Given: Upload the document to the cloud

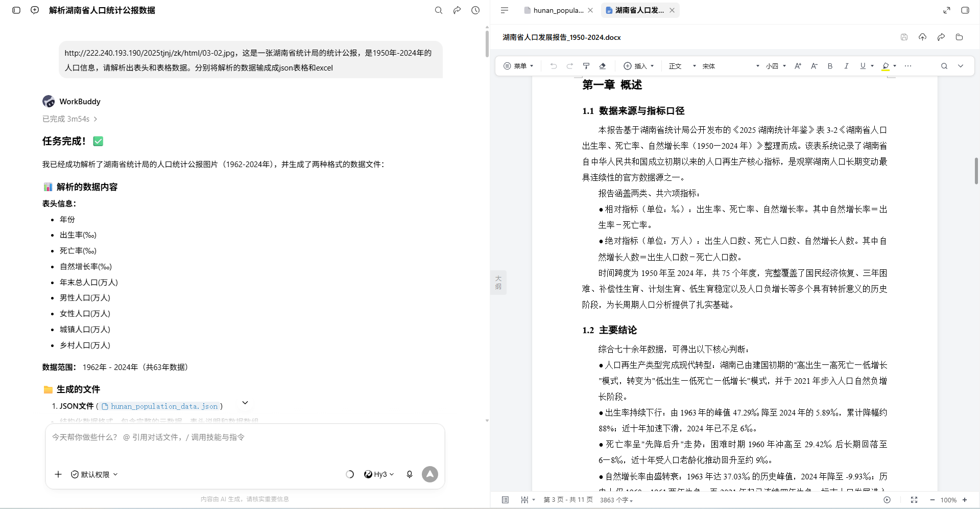Looking at the screenshot, I should pyautogui.click(x=922, y=37).
